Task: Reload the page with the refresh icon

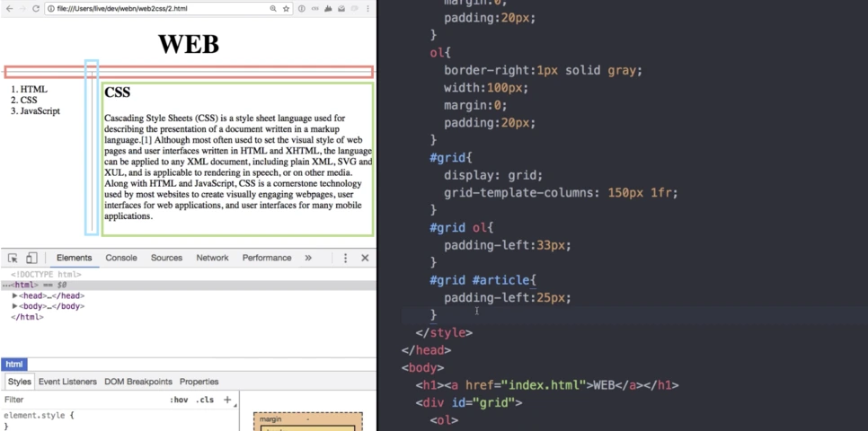Action: (x=36, y=9)
